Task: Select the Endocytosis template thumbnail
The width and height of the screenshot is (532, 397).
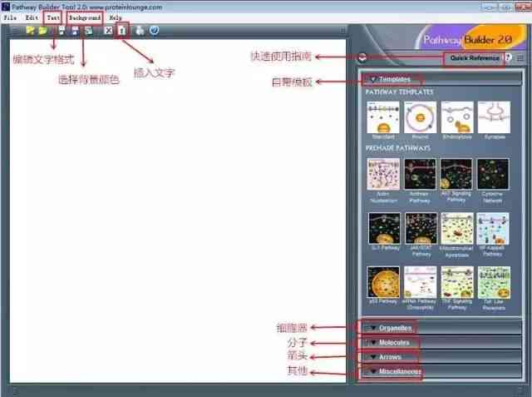Action: 457,117
